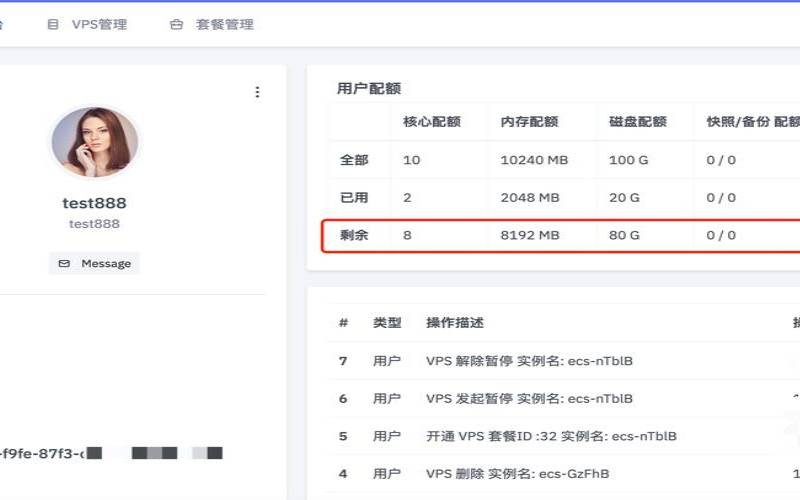800x500 pixels.
Task: Select the 剩余 row label
Action: click(355, 235)
